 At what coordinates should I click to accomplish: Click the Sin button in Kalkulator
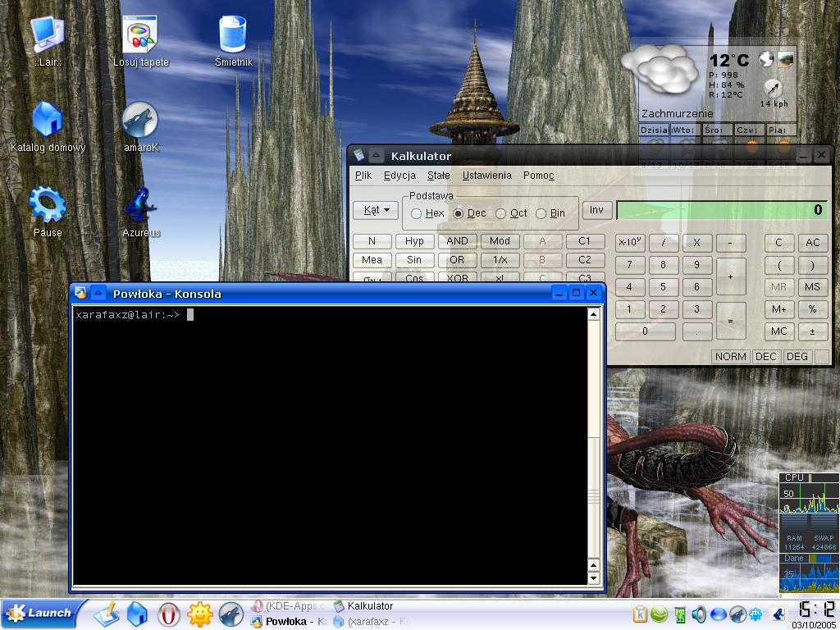(x=414, y=260)
